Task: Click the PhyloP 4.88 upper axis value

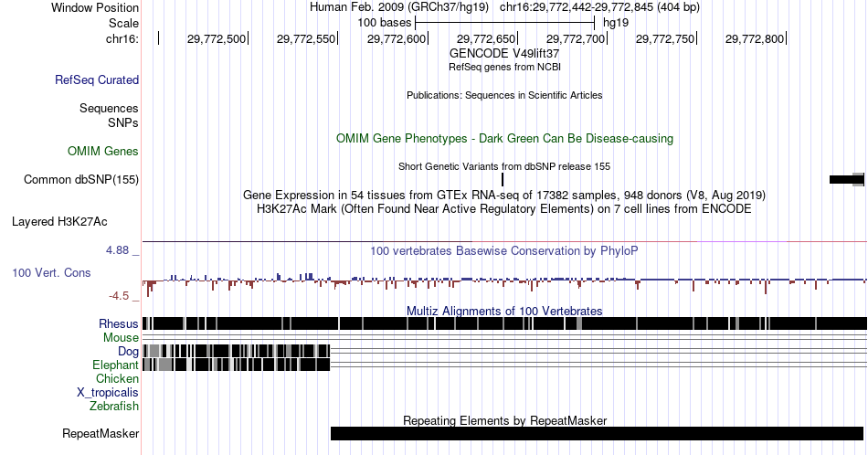Action: pos(117,250)
